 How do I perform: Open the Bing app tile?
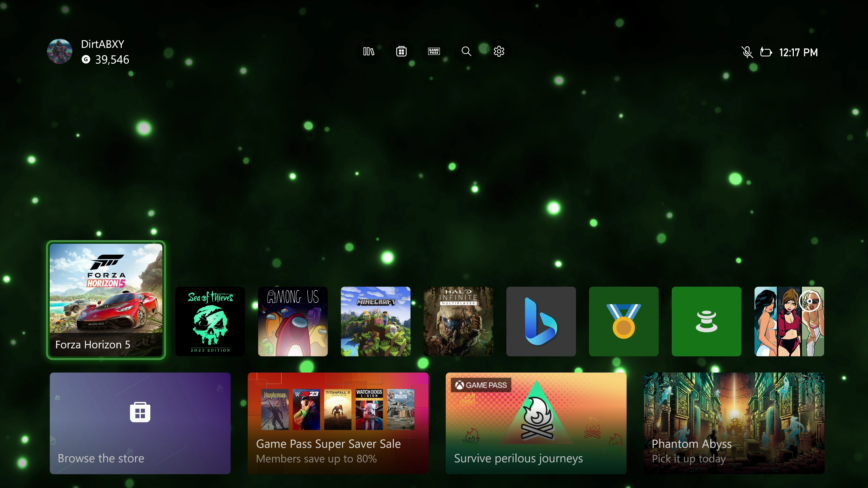pos(541,321)
